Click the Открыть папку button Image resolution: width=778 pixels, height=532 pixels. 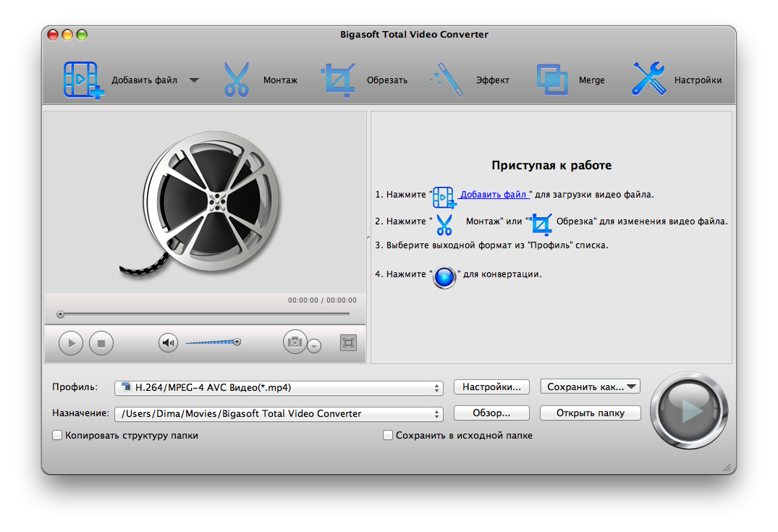point(591,413)
